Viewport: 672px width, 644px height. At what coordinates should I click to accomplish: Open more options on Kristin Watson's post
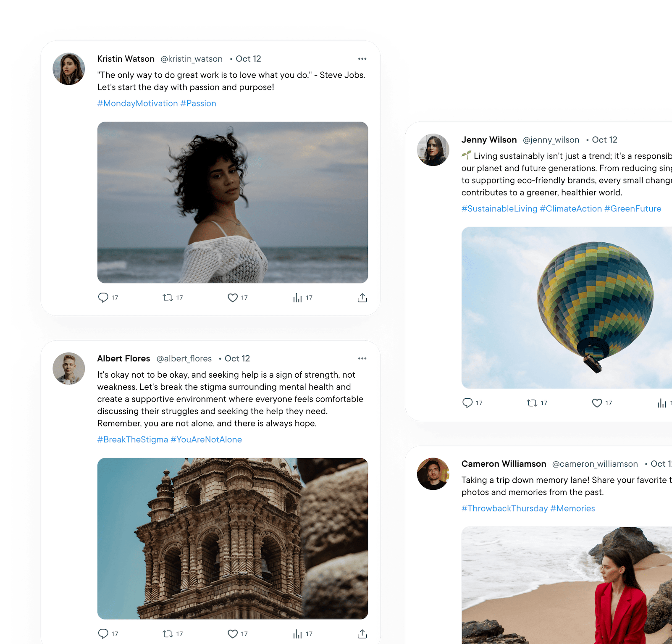tap(362, 59)
